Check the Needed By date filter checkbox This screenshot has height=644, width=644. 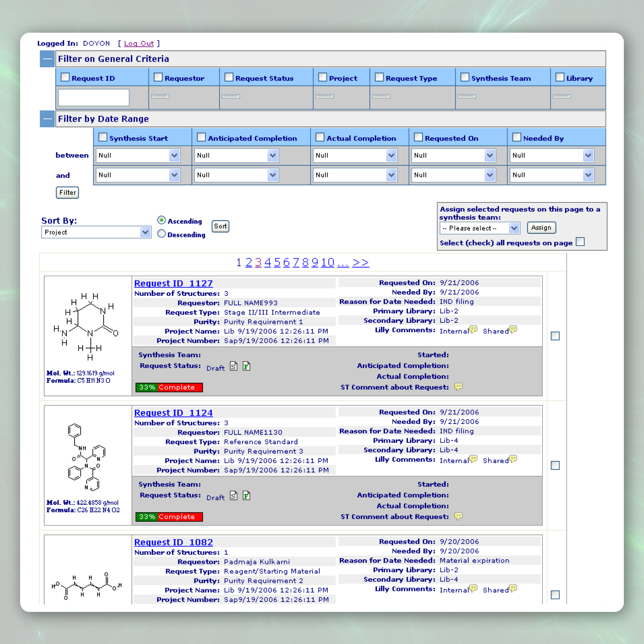(517, 137)
